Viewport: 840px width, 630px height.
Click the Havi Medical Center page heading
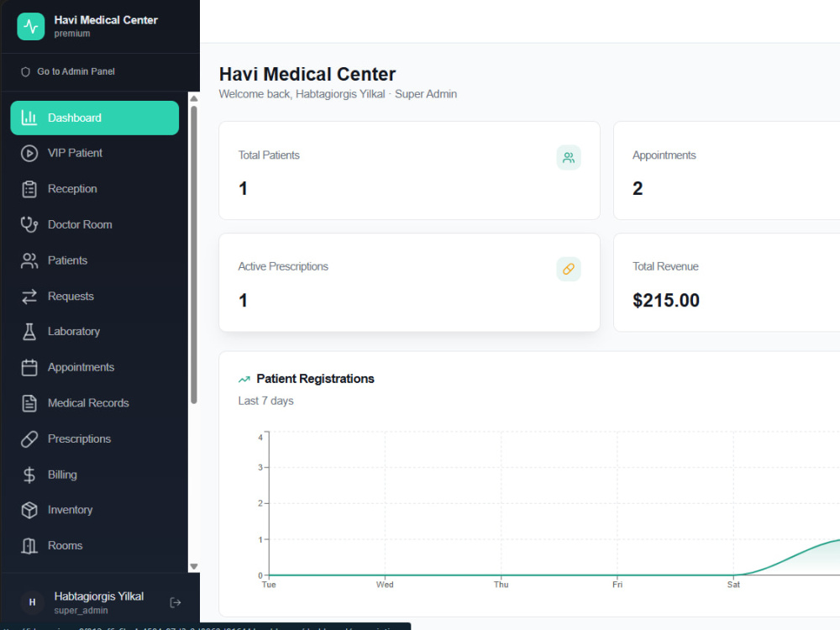tap(307, 74)
